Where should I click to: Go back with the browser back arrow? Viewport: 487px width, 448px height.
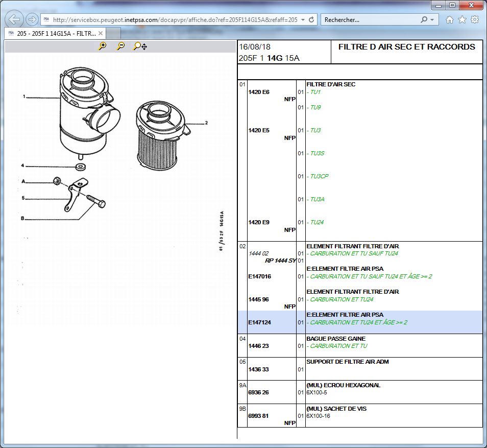click(x=15, y=20)
